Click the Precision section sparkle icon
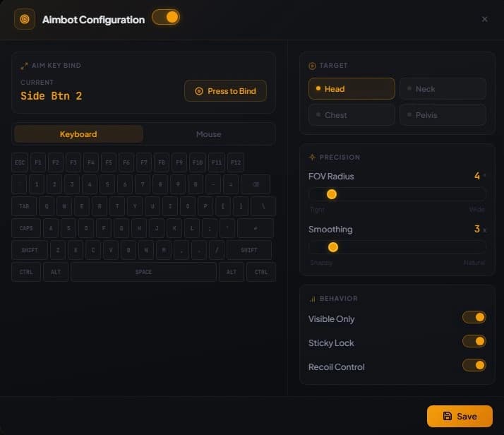Image resolution: width=504 pixels, height=435 pixels. (313, 157)
